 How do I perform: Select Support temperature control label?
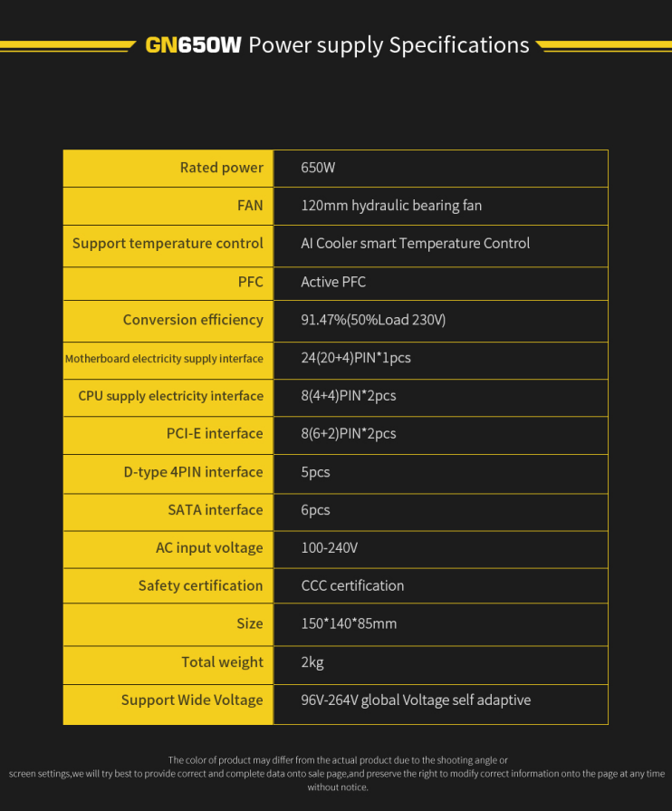(168, 243)
